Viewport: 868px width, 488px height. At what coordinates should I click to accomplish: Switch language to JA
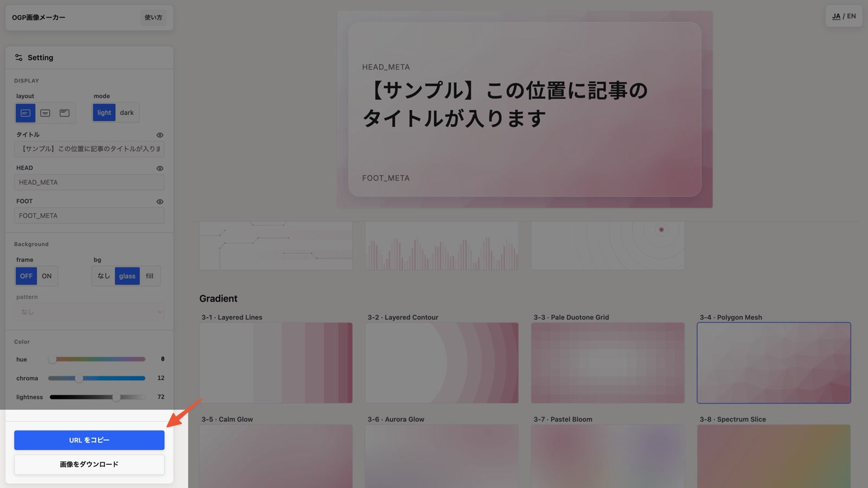click(836, 16)
